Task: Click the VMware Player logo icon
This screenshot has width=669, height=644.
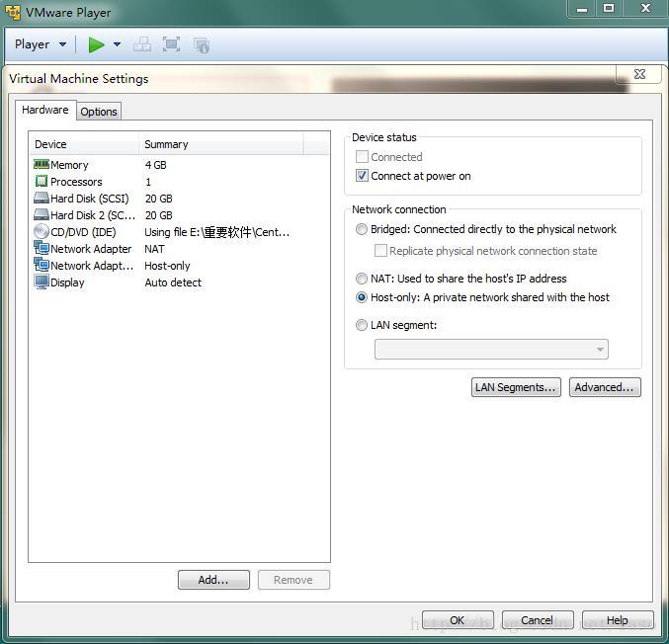Action: (x=13, y=13)
